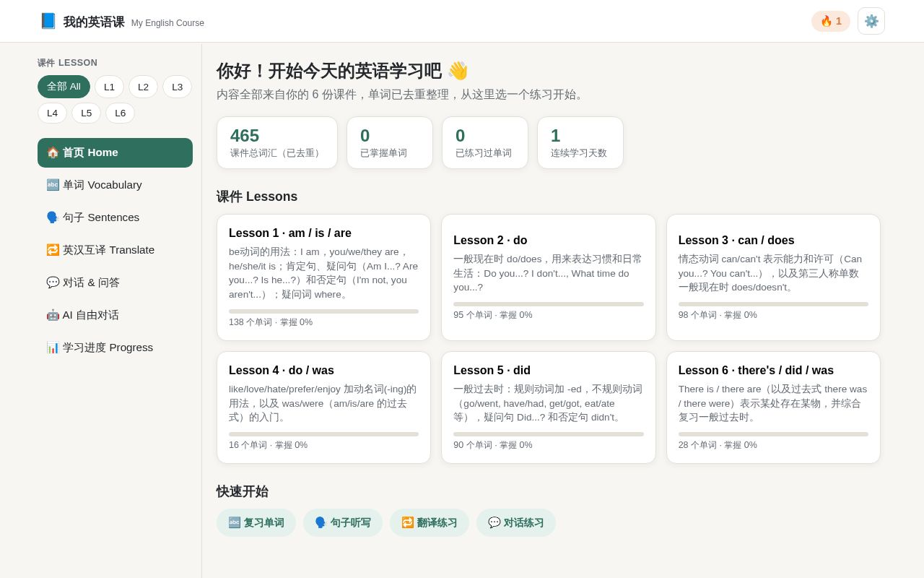The height and width of the screenshot is (578, 924).
Task: Open Lesson 6 · there's / did / was card
Action: (x=773, y=407)
